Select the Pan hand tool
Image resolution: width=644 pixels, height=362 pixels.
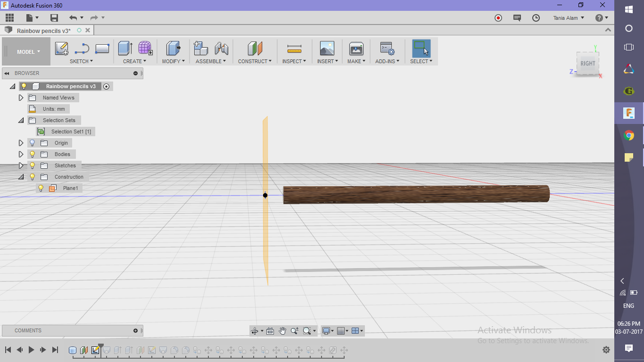tap(282, 331)
